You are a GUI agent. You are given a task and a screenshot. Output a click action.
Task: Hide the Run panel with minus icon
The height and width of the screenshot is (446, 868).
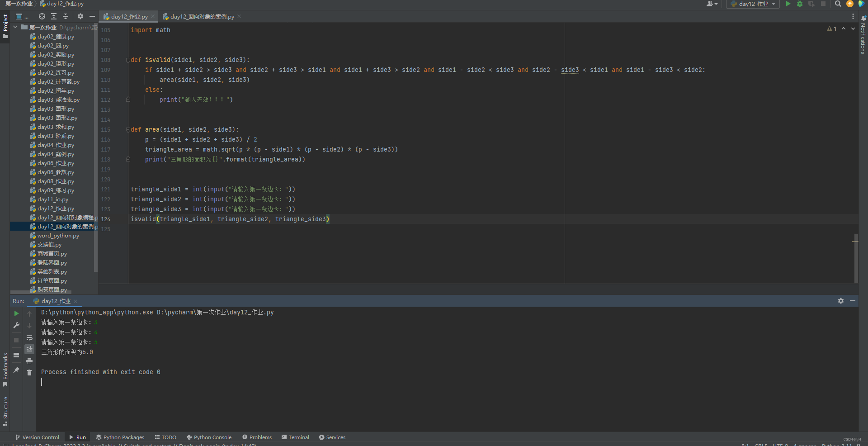[x=853, y=301]
